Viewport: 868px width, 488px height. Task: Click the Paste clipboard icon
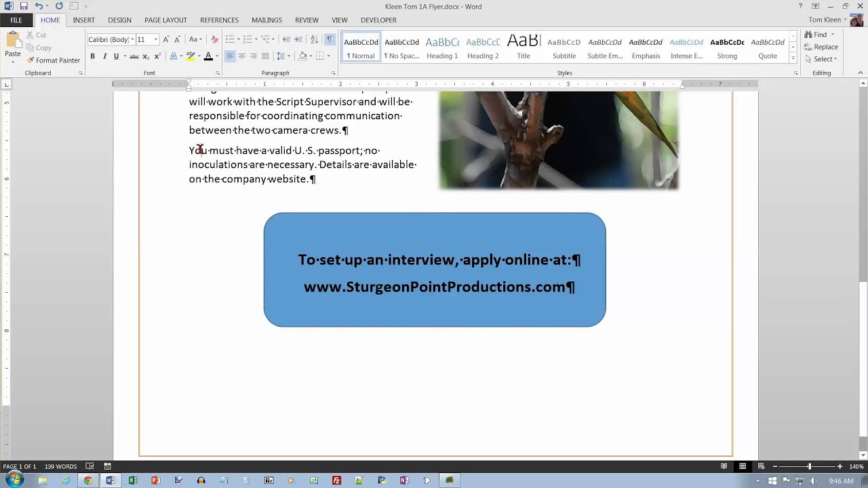point(13,40)
